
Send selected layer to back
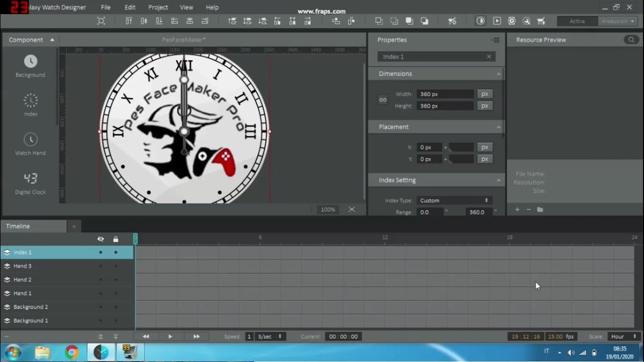425,21
